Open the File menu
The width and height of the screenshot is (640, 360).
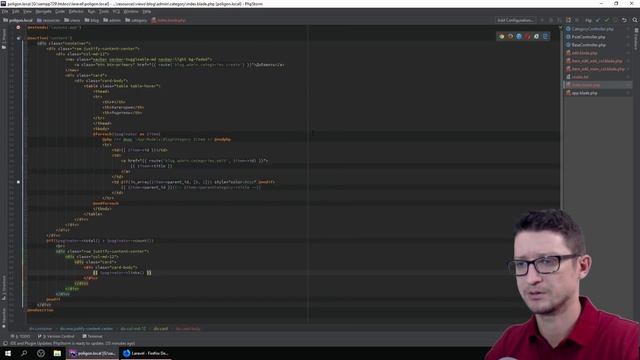coord(4,11)
